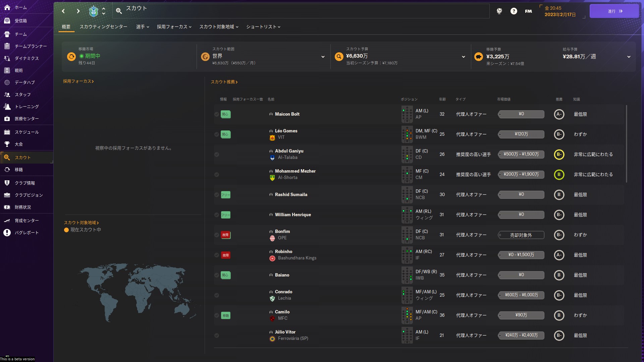Tick the check circle beside Maicon Bolt
This screenshot has height=362, width=644.
[x=217, y=114]
